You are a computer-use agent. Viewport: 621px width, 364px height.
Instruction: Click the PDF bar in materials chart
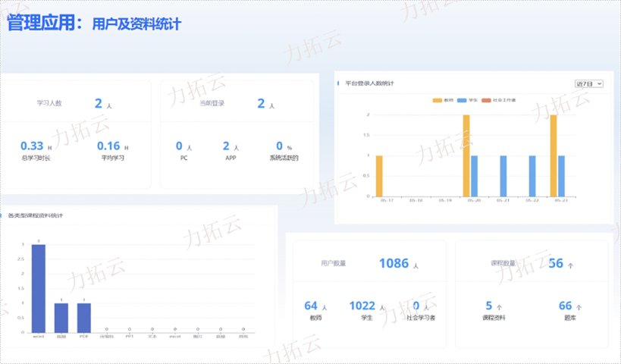[84, 318]
